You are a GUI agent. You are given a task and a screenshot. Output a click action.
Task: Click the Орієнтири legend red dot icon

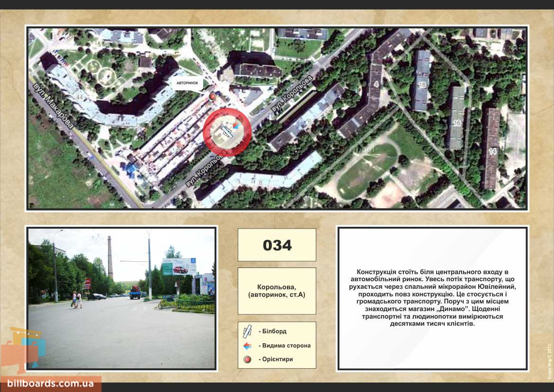[x=247, y=360]
